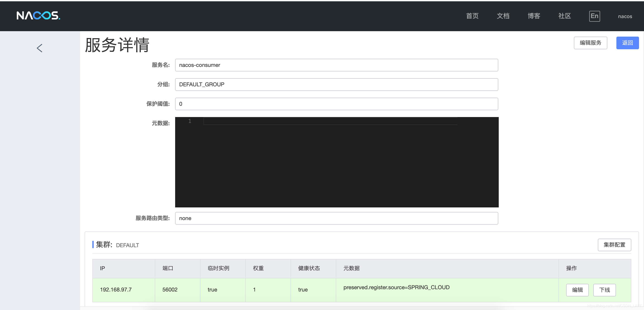Click the 服务路由类型 field showing none
The width and height of the screenshot is (644, 310).
point(336,218)
